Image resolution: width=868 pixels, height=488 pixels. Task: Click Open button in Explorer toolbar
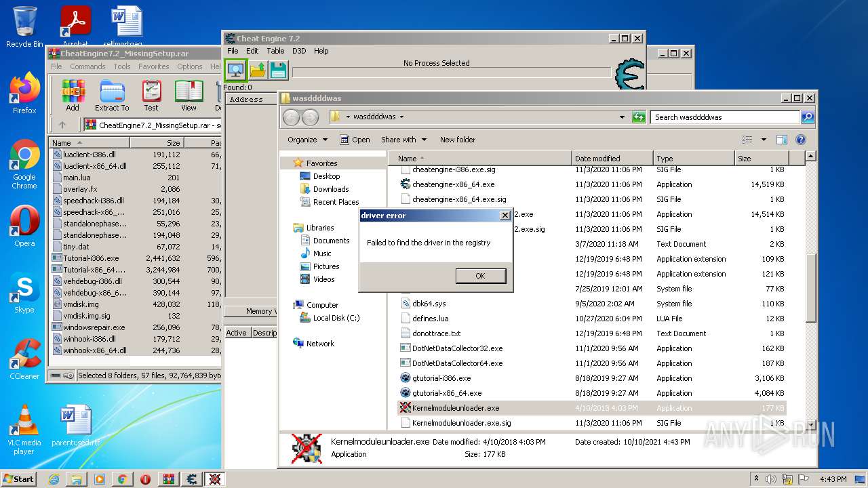(355, 140)
